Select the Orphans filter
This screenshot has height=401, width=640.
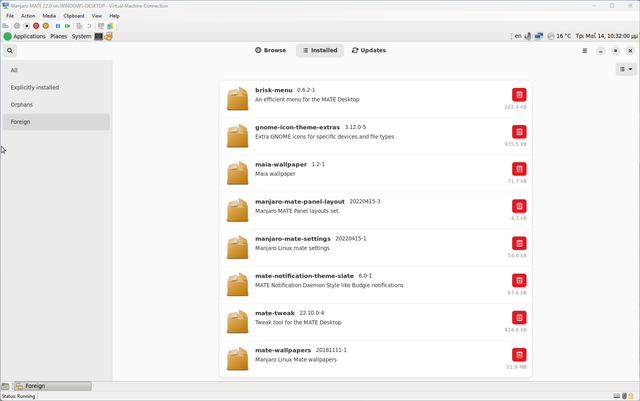(x=56, y=105)
